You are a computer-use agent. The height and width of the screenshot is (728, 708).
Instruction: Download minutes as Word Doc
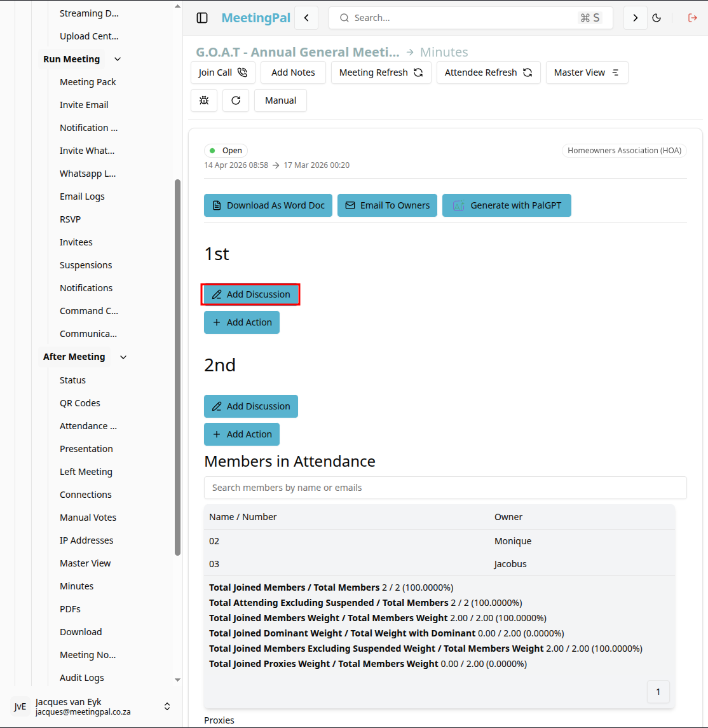(x=268, y=205)
